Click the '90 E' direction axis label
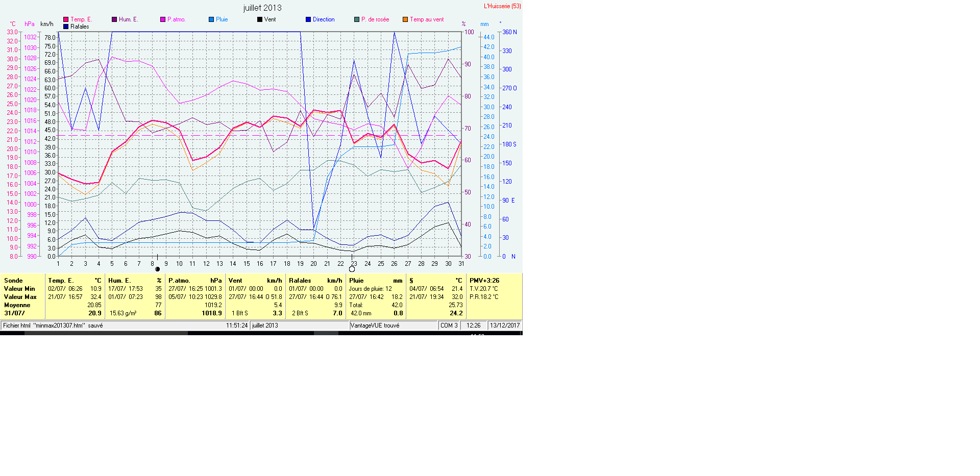 [509, 201]
